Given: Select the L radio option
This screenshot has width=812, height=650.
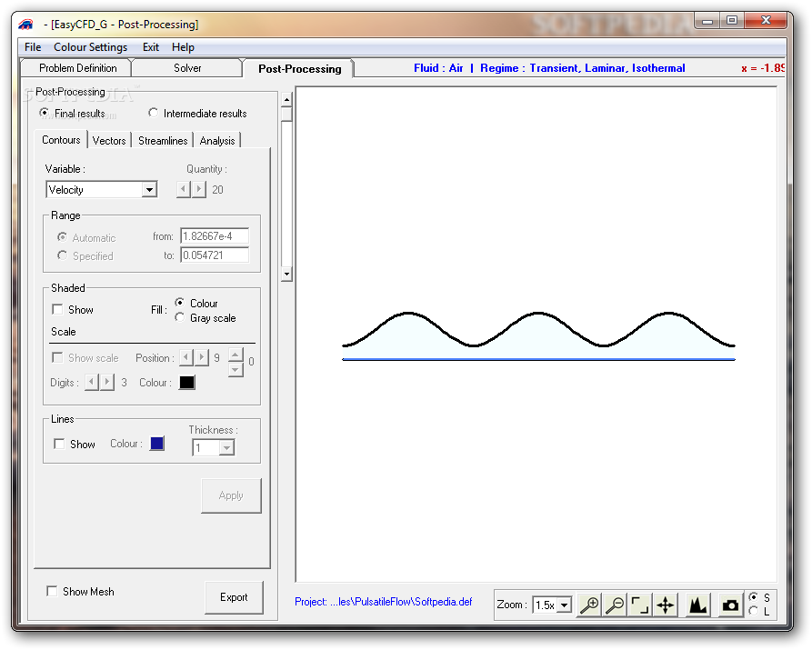Looking at the screenshot, I should 754,611.
